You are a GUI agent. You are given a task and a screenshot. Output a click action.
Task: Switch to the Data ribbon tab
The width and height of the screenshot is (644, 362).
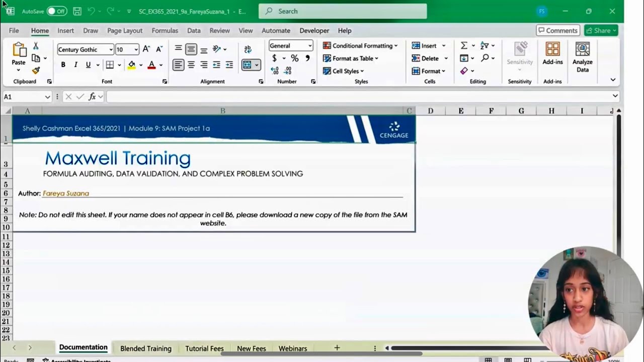point(194,31)
